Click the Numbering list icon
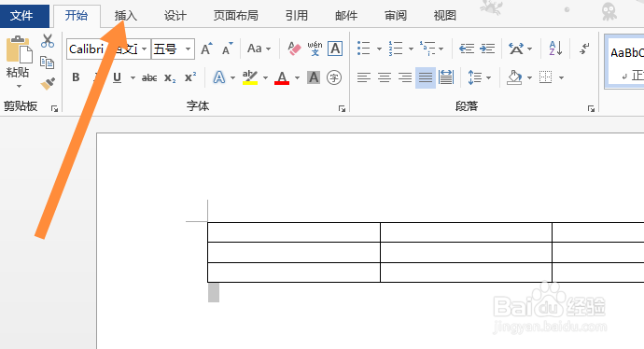The width and height of the screenshot is (644, 349). coord(396,49)
